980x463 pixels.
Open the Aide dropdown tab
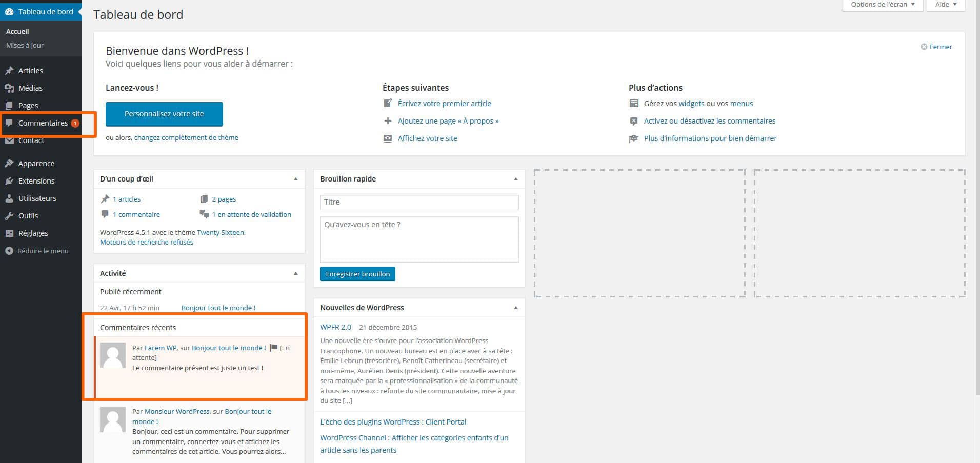[x=946, y=5]
